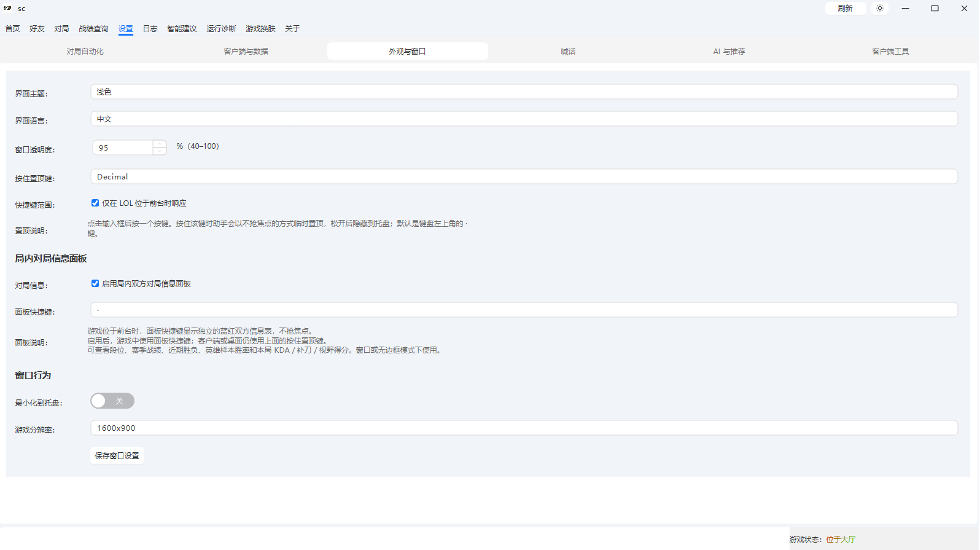Click the 保存窗口设置 button
This screenshot has width=980, height=550.
pos(117,455)
